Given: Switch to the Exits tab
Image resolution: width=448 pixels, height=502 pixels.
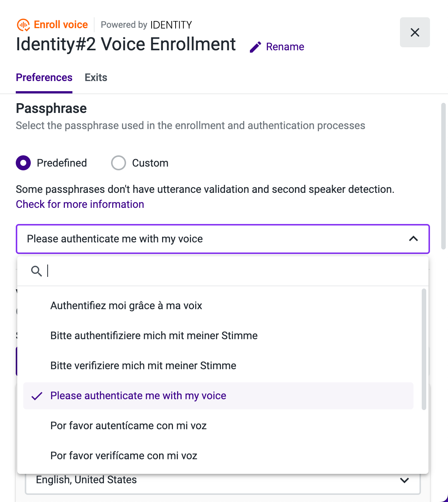Looking at the screenshot, I should point(96,78).
